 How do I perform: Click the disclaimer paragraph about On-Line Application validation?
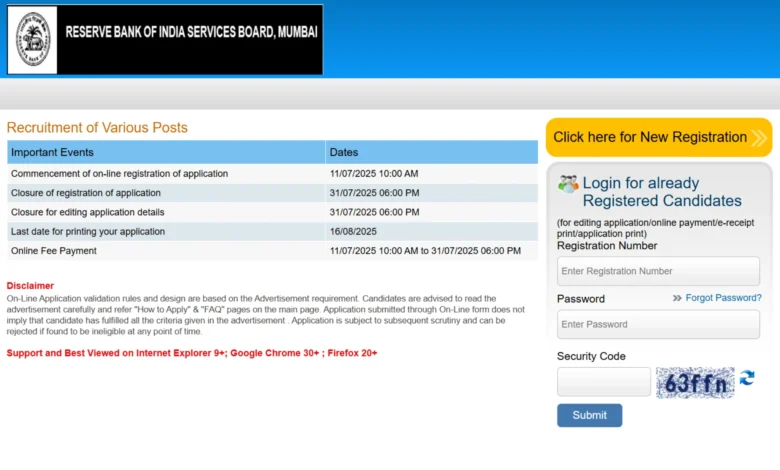click(x=266, y=315)
